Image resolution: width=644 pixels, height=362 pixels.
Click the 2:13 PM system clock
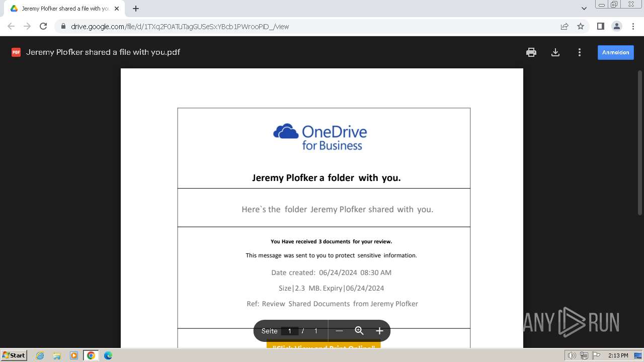(618, 355)
